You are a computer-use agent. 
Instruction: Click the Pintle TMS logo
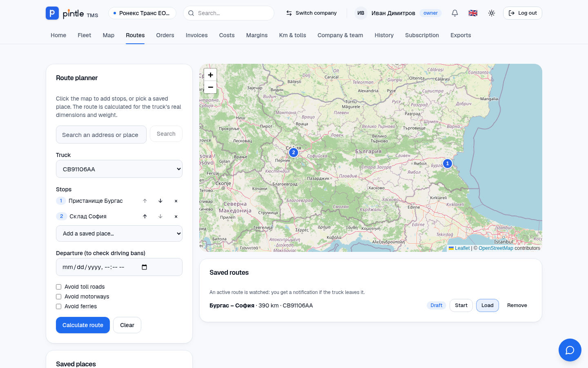72,13
